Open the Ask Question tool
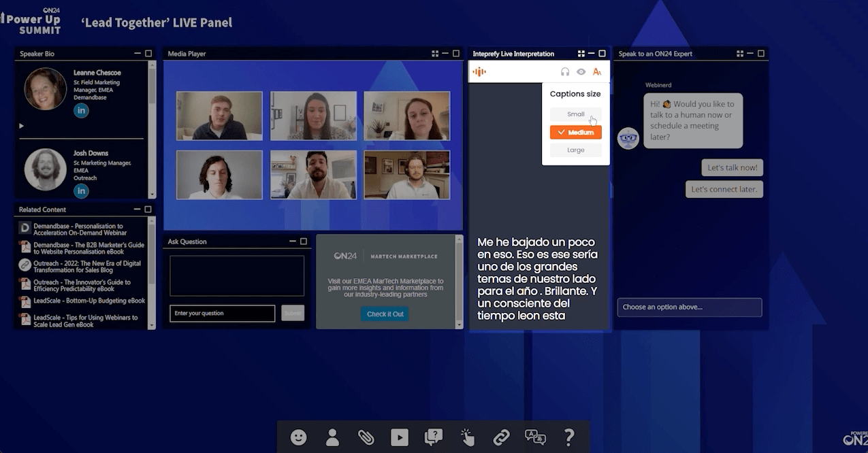The width and height of the screenshot is (868, 453). [x=434, y=437]
